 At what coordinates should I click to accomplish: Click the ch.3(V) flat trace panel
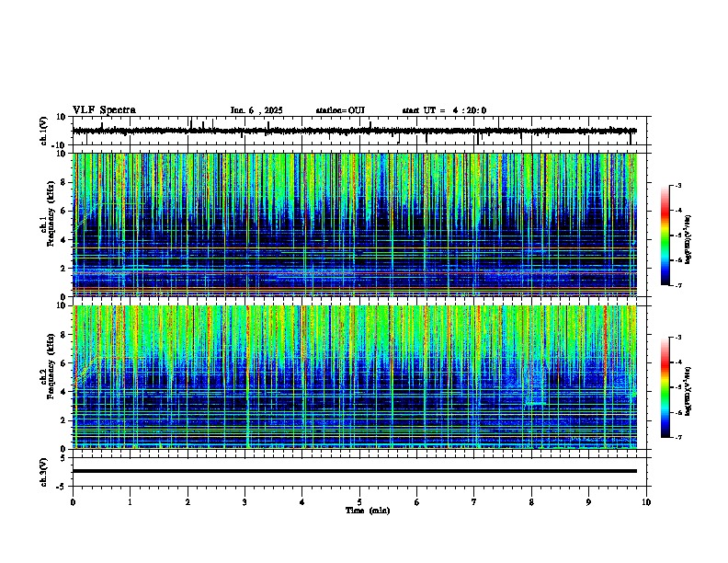click(359, 472)
